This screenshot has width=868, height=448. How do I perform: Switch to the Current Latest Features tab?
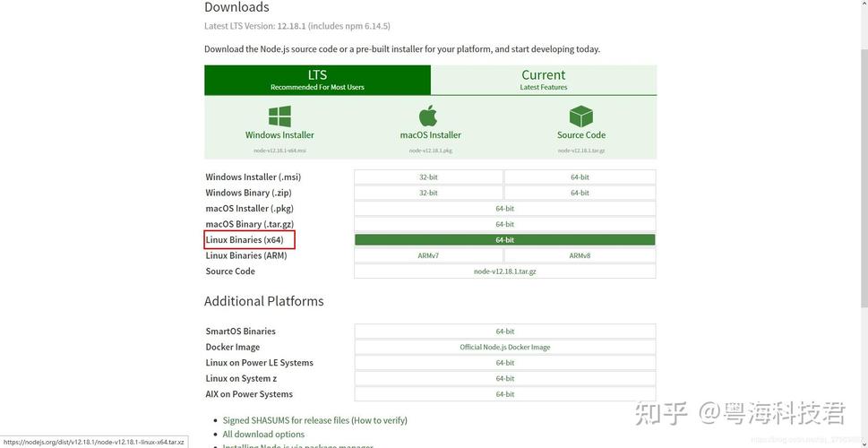coord(544,80)
